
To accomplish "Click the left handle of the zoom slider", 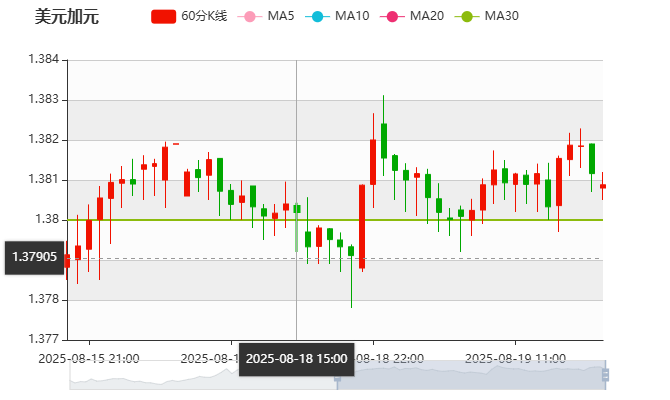I will (337, 375).
